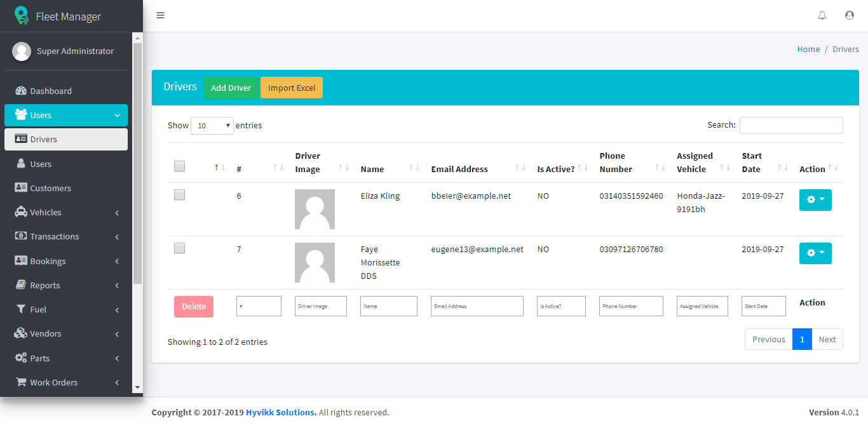Click Eliza Kling's driver image thumbnail
This screenshot has height=428, width=868.
point(315,209)
